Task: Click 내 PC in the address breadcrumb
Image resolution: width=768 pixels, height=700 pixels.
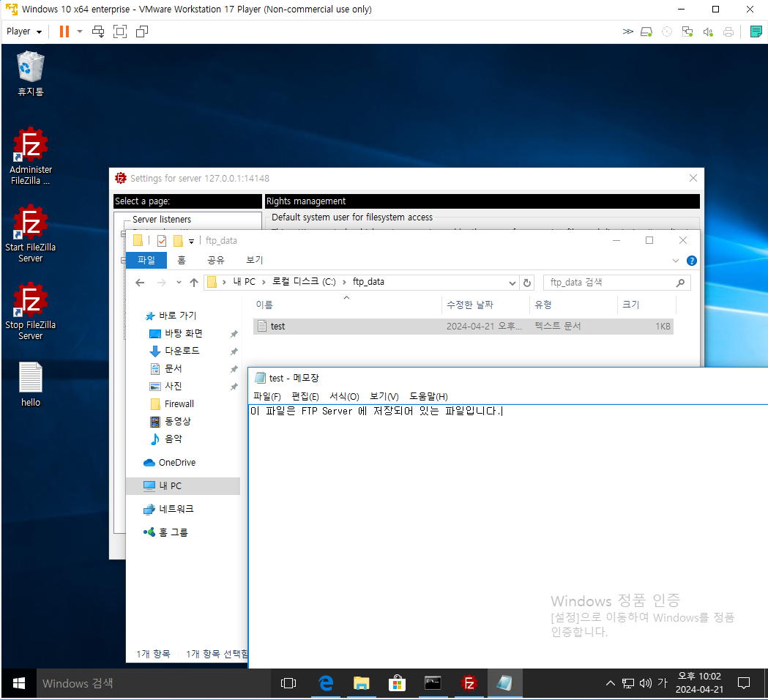Action: click(244, 282)
